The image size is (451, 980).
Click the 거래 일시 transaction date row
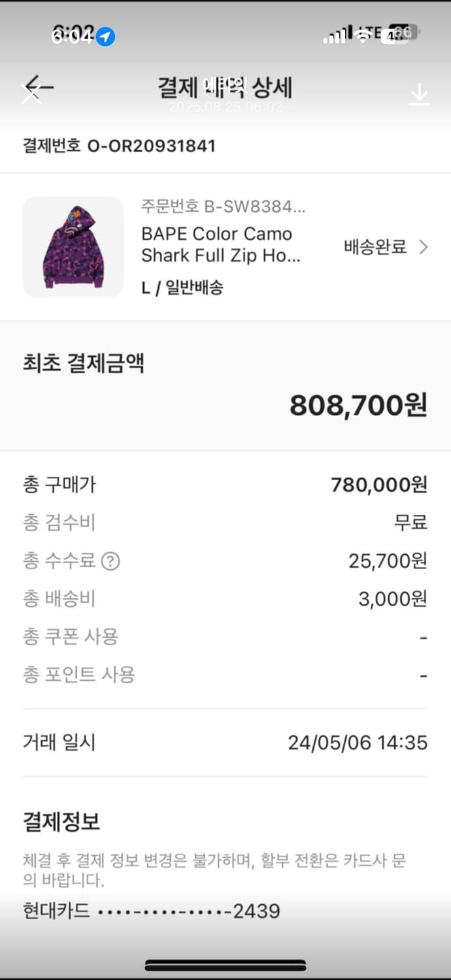click(x=225, y=742)
